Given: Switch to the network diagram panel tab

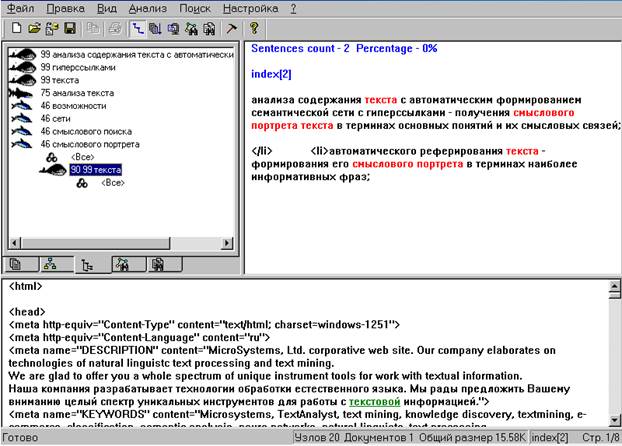Looking at the screenshot, I should (x=52, y=265).
